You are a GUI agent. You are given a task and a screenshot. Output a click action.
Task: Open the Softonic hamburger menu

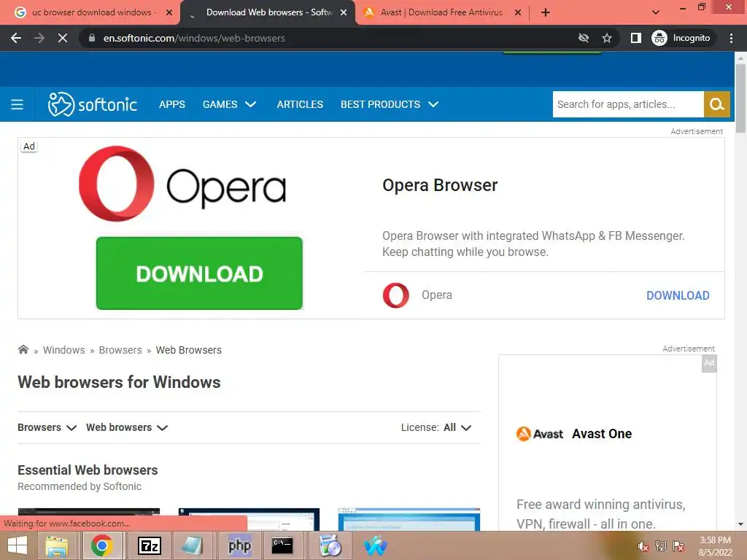point(18,104)
